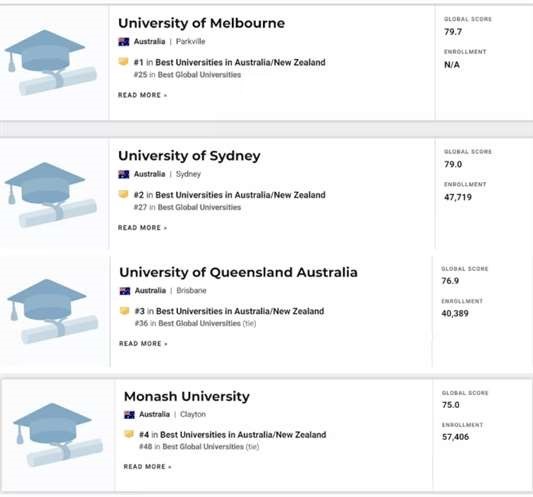Screen dimensions: 533x497
Task: Open the Monash University title link
Action: point(187,396)
